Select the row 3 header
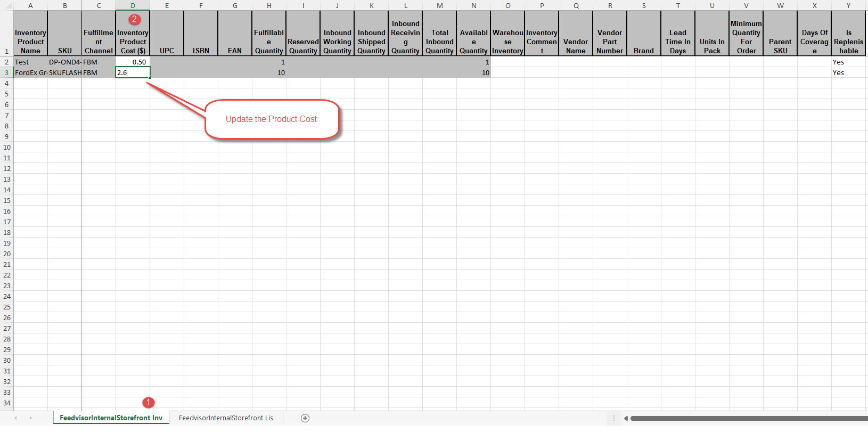The height and width of the screenshot is (432, 868). (x=6, y=72)
